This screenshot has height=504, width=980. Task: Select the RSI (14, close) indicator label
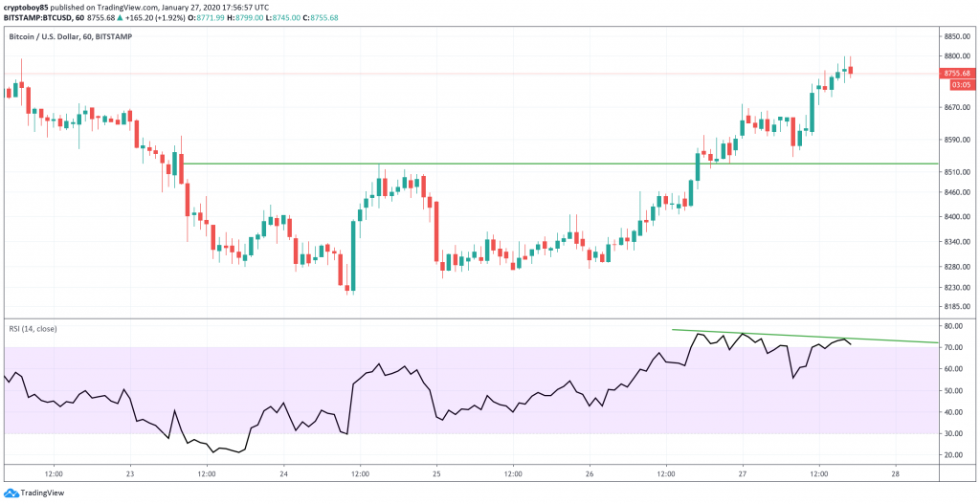[33, 328]
